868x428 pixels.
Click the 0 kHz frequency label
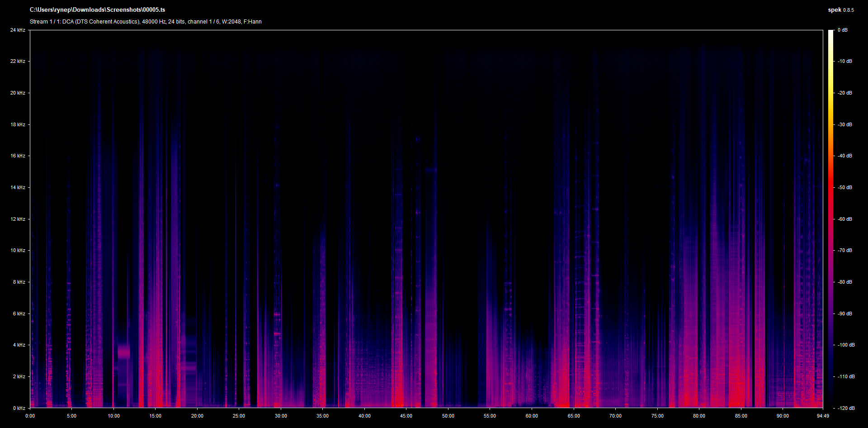coord(19,408)
